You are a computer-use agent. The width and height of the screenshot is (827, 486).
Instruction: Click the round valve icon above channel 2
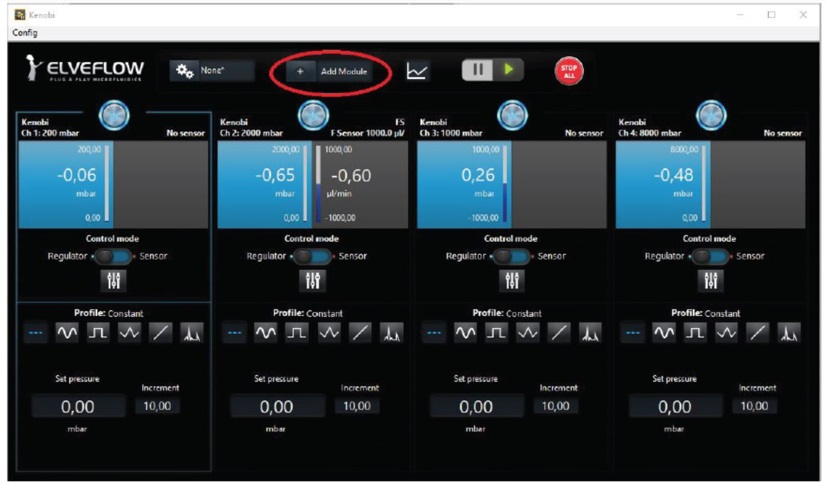[x=313, y=116]
